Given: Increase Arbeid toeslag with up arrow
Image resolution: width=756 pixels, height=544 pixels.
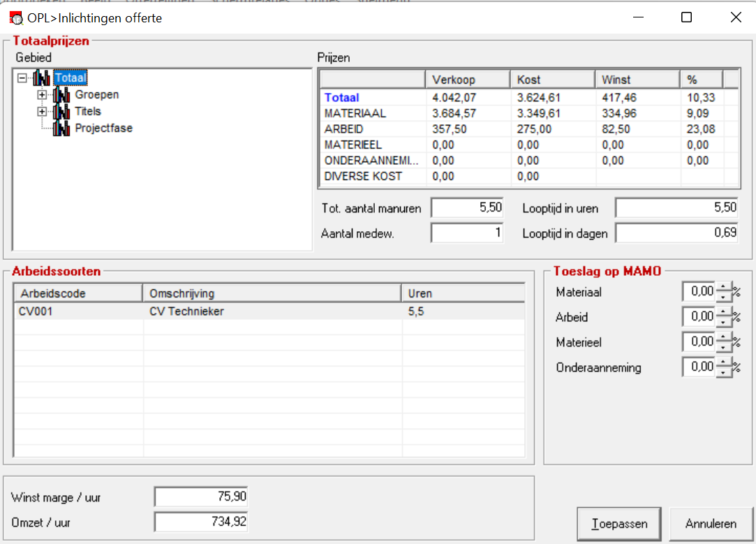Looking at the screenshot, I should pos(723,312).
